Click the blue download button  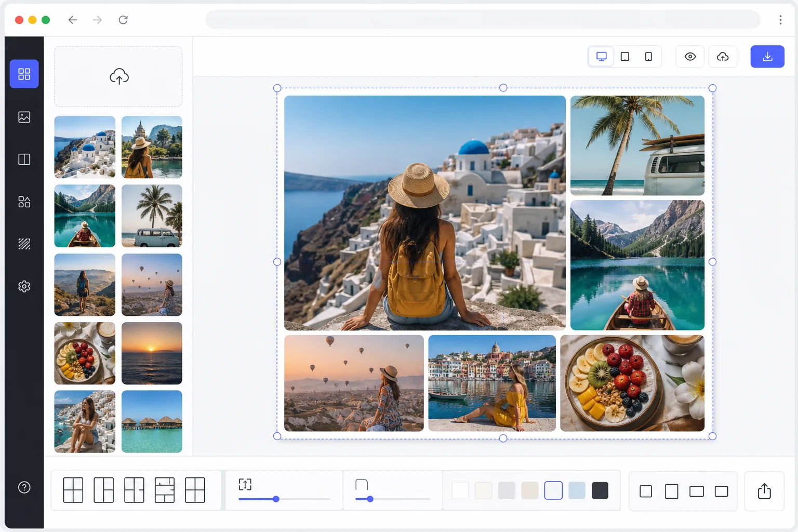tap(767, 57)
